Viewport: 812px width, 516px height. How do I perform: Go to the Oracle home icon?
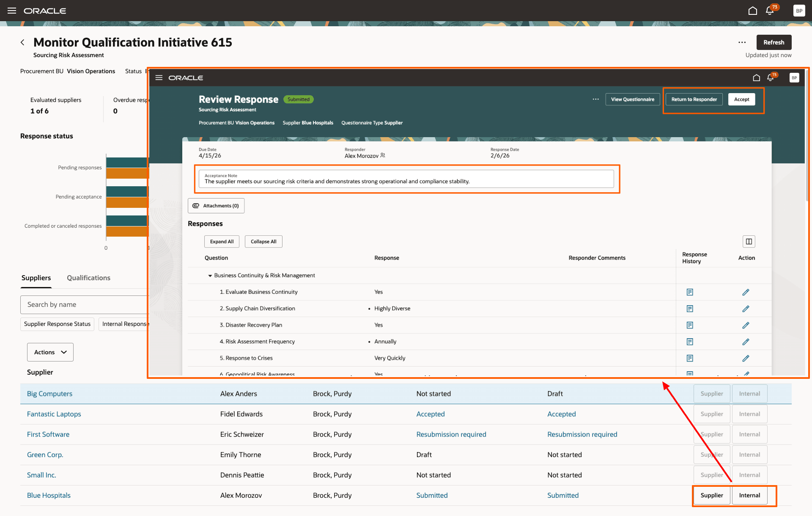(x=753, y=11)
